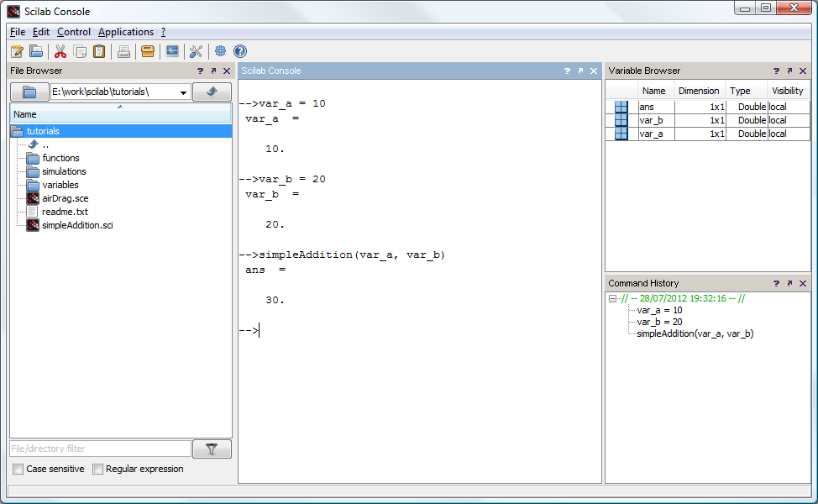Viewport: 818px width, 504px height.
Task: Click the matrix icon beside var_b
Action: (621, 120)
